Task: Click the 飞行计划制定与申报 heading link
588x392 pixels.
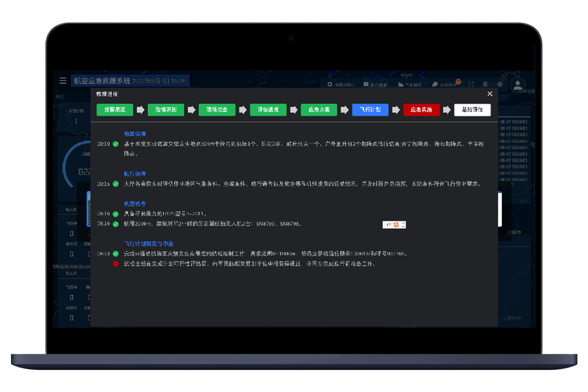Action: (149, 244)
